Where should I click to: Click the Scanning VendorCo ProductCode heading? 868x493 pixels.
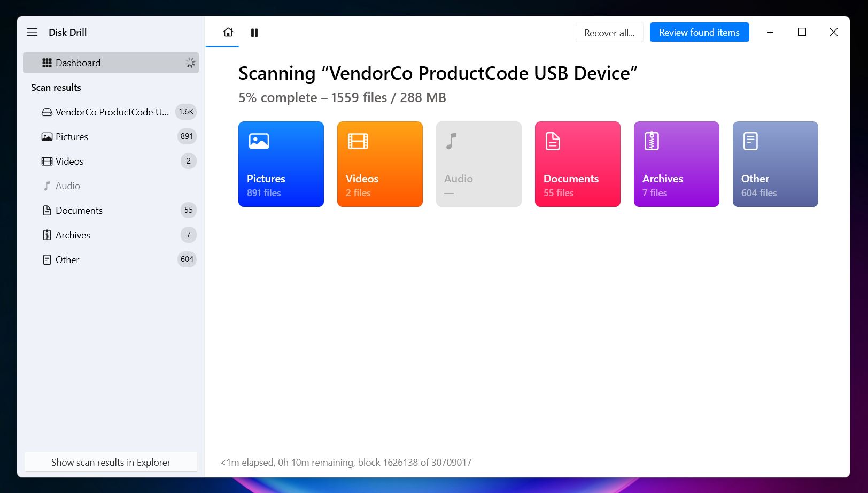click(x=438, y=73)
